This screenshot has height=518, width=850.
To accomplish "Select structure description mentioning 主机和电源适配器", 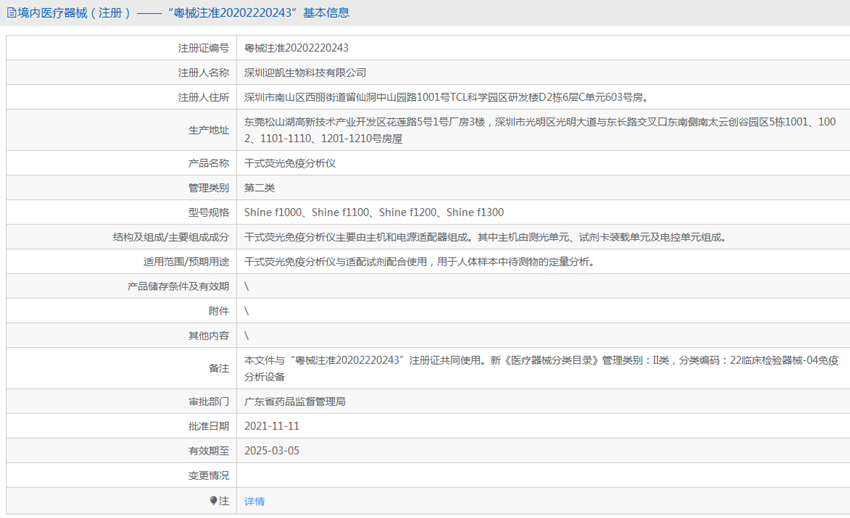I will pos(485,237).
